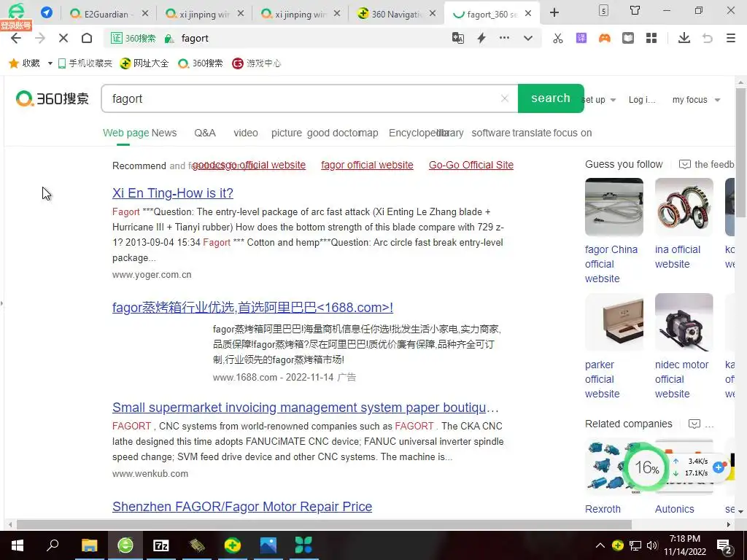
Task: Click the volume speaker tray icon
Action: pyautogui.click(x=652, y=545)
